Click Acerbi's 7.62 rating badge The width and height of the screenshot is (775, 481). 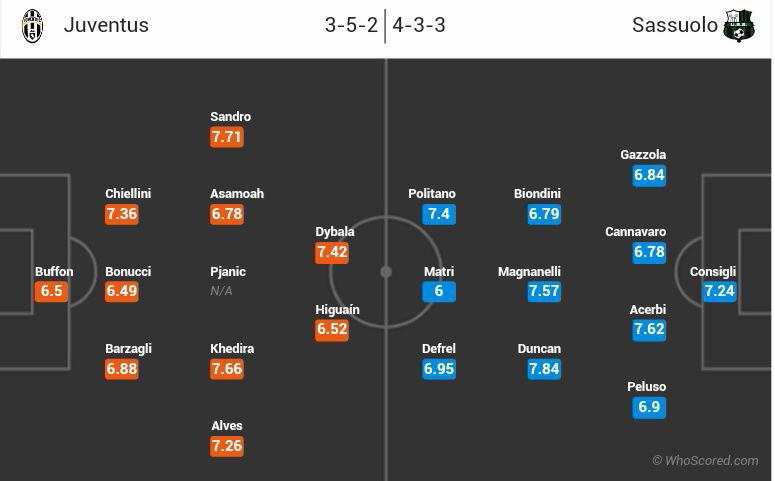click(x=649, y=330)
